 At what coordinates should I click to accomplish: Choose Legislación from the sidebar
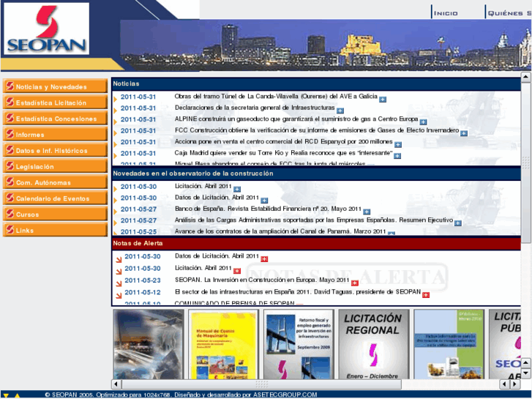tap(55, 166)
